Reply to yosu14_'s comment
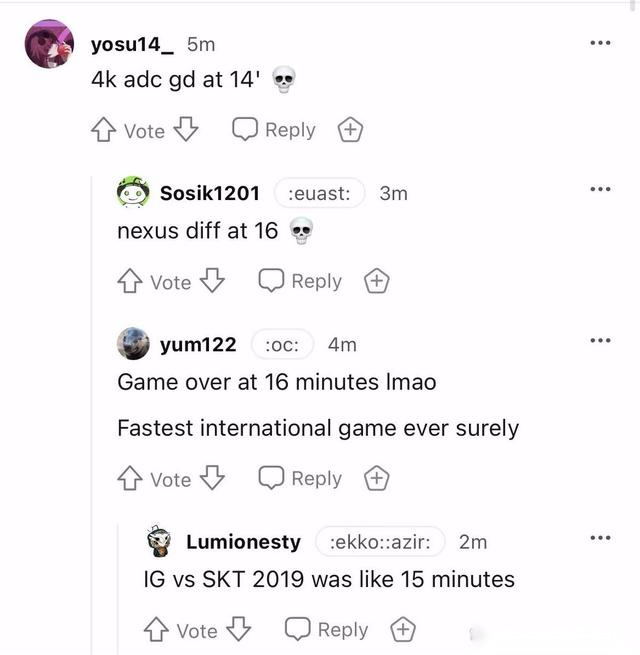The height and width of the screenshot is (655, 640). (x=274, y=130)
